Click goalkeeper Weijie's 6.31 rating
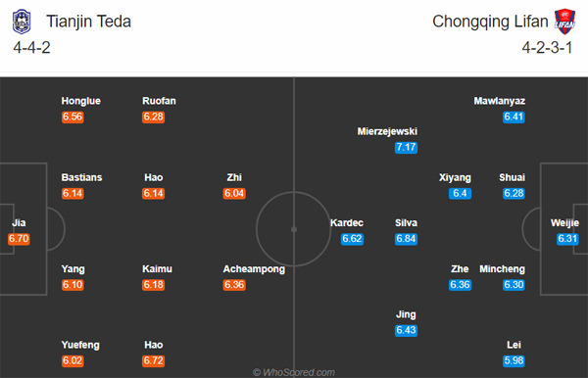588x378 pixels. click(x=567, y=239)
